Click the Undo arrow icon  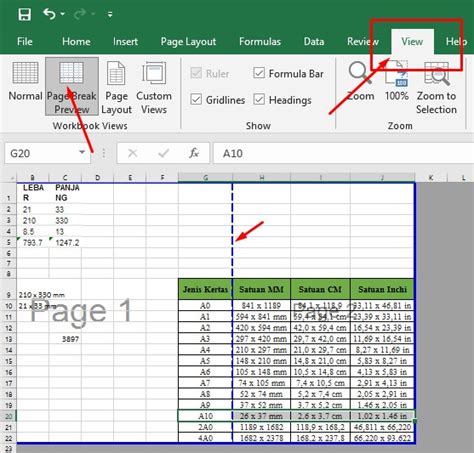point(49,14)
